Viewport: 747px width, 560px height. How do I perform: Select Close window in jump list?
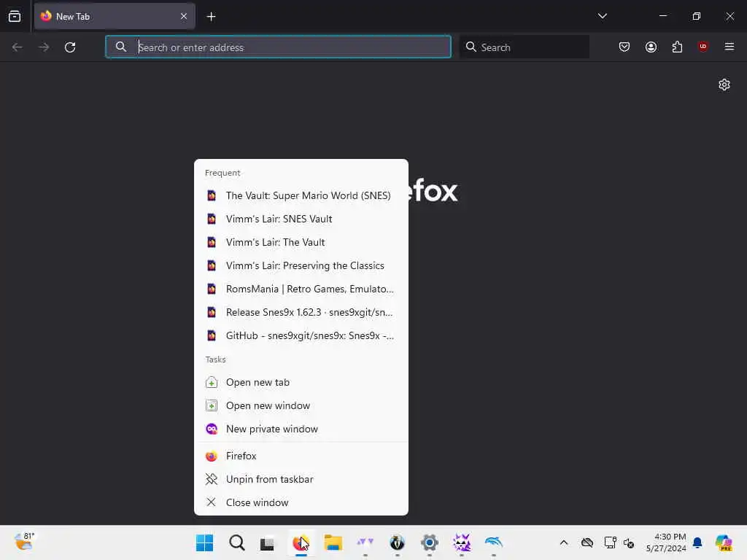301,503
